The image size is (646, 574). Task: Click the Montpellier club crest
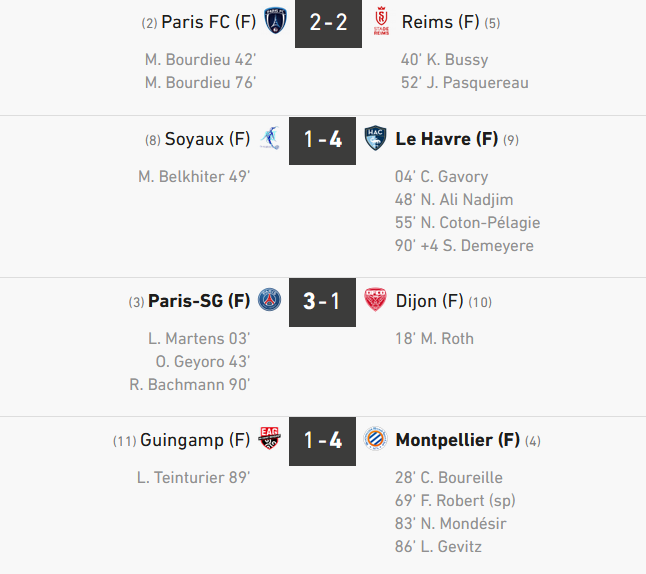coord(376,440)
